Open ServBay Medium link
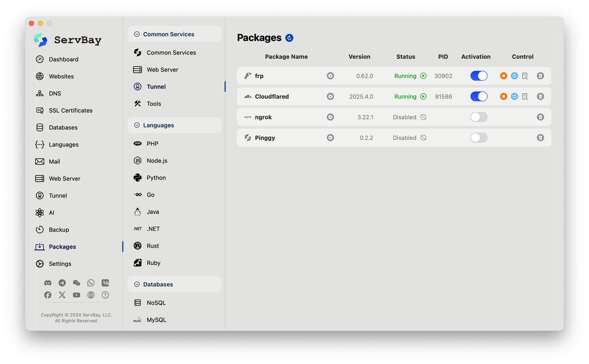 coord(105,283)
